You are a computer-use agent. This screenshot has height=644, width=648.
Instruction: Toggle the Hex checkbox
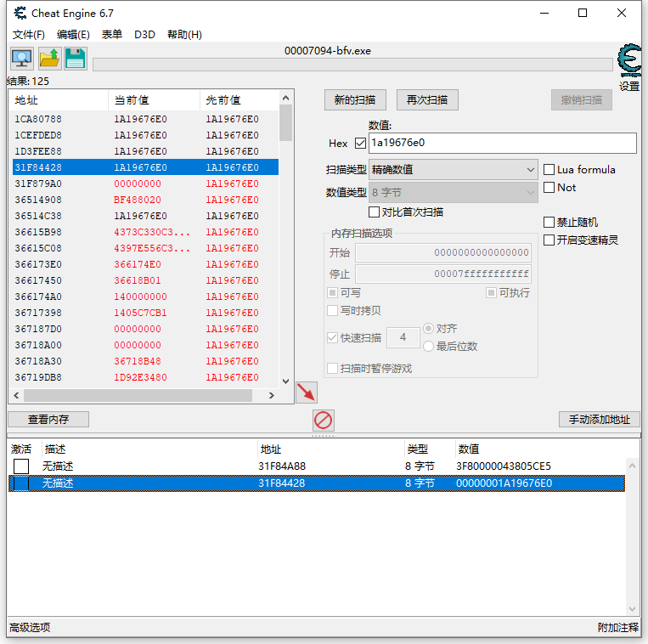click(x=360, y=143)
